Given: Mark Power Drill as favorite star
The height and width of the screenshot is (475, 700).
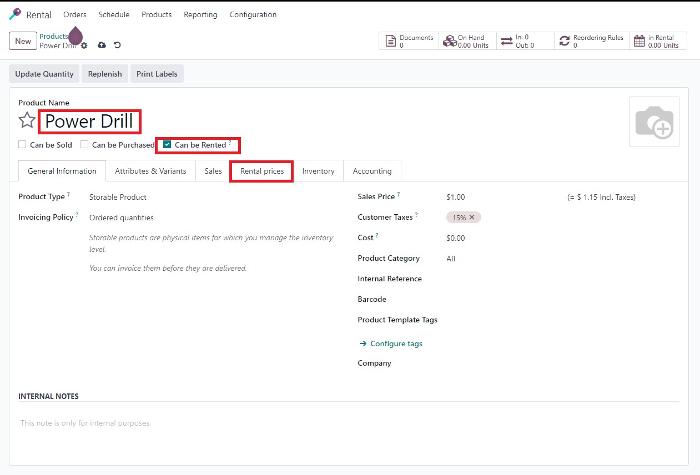Looking at the screenshot, I should (x=27, y=121).
